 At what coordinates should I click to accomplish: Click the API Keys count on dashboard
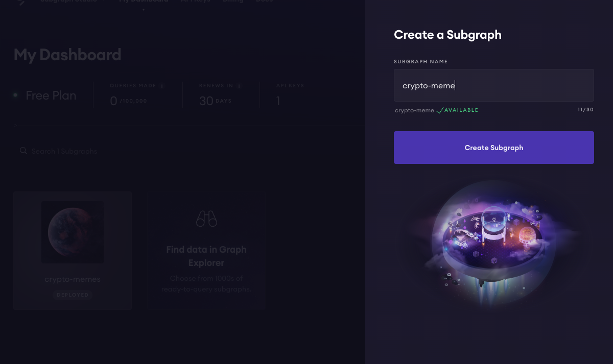coord(278,101)
